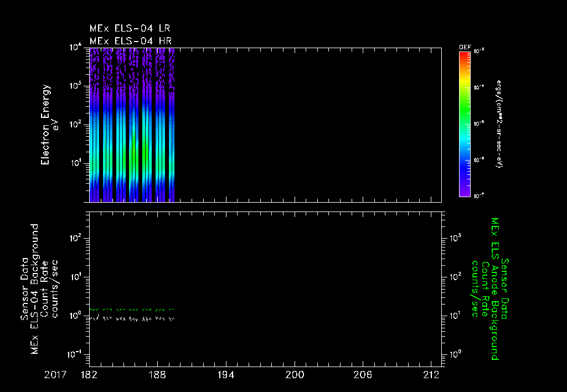Click day 206 on the time axis

pos(364,375)
